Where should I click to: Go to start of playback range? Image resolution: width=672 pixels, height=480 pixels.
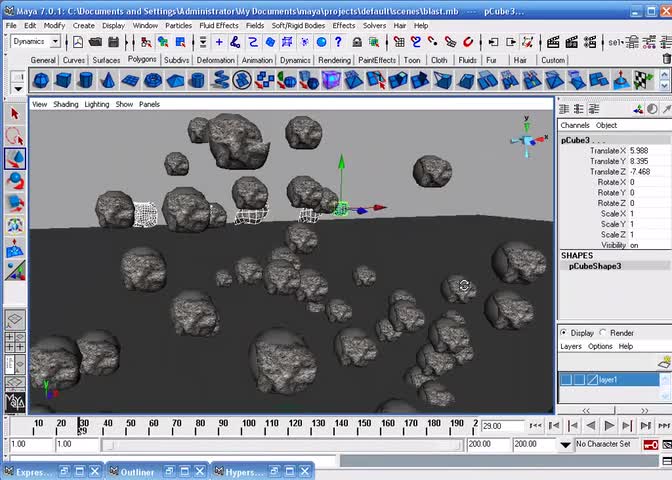[536, 426]
